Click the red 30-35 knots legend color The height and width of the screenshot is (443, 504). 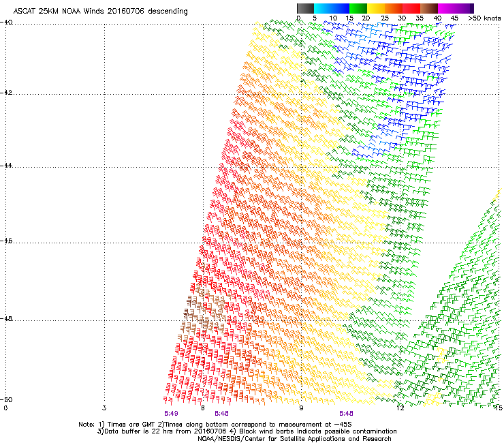coord(411,8)
